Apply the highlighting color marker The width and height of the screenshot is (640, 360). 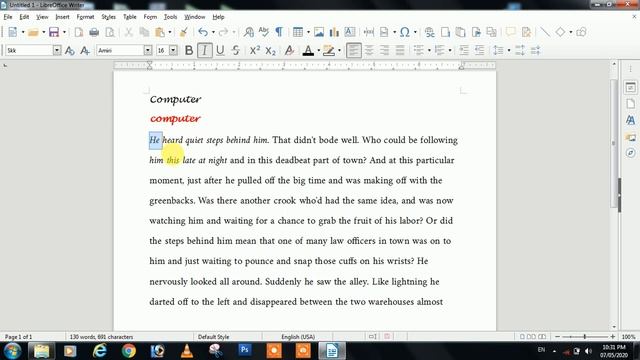point(329,50)
